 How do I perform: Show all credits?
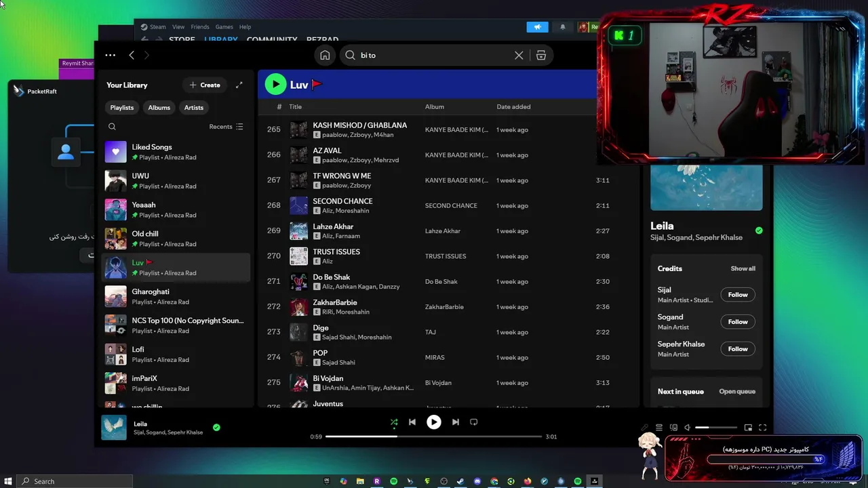tap(743, 268)
